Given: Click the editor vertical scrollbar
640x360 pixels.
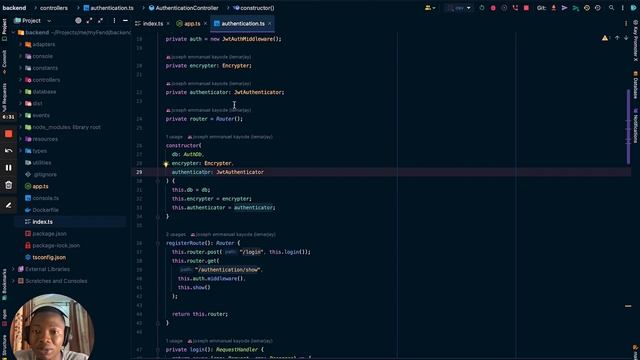Looking at the screenshot, I should [628, 127].
